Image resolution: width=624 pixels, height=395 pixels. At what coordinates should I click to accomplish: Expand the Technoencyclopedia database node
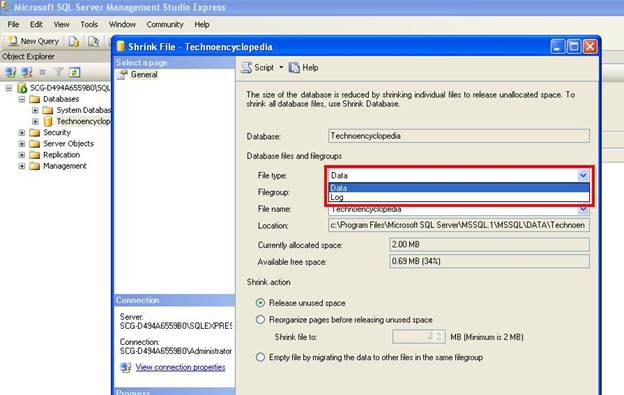pyautogui.click(x=35, y=121)
